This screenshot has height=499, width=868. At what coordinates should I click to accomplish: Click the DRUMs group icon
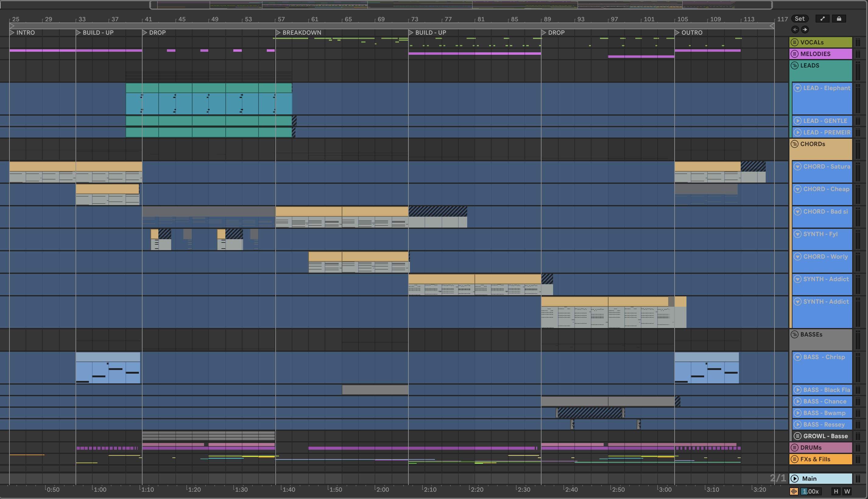point(794,448)
